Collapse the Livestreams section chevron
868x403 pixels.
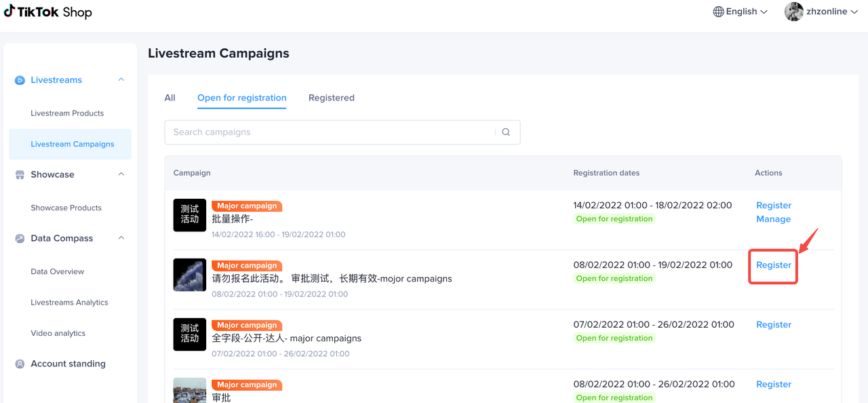121,80
